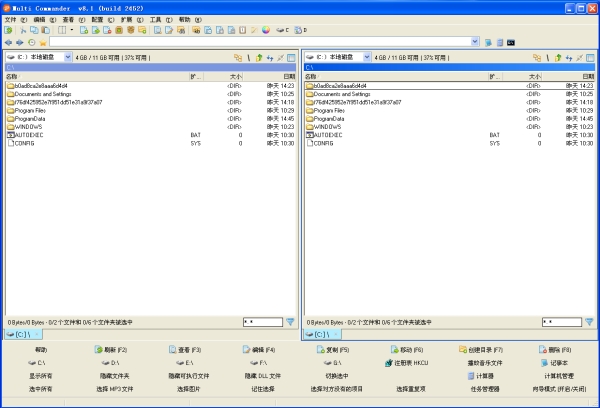Viewport: 600px width, 408px height.
Task: Click the left panel filter input field
Action: pyautogui.click(x=262, y=322)
